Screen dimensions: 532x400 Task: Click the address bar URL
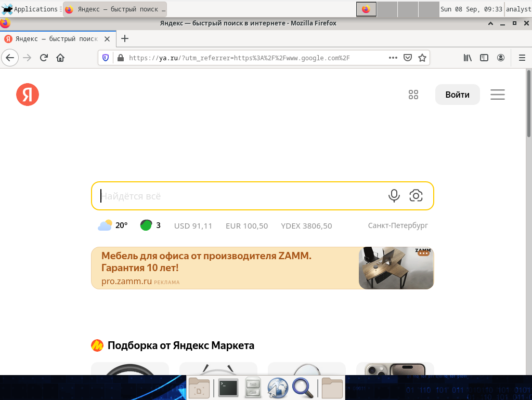click(239, 58)
